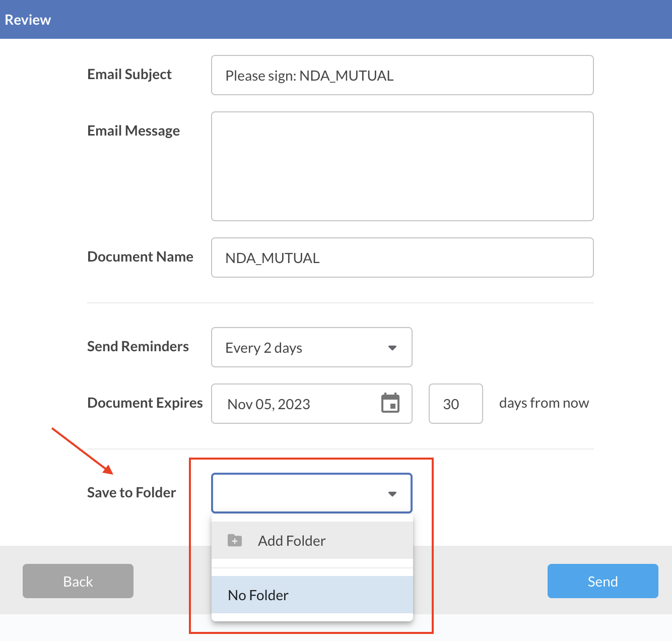The width and height of the screenshot is (672, 641).
Task: Select the 30 days number field
Action: pyautogui.click(x=455, y=404)
